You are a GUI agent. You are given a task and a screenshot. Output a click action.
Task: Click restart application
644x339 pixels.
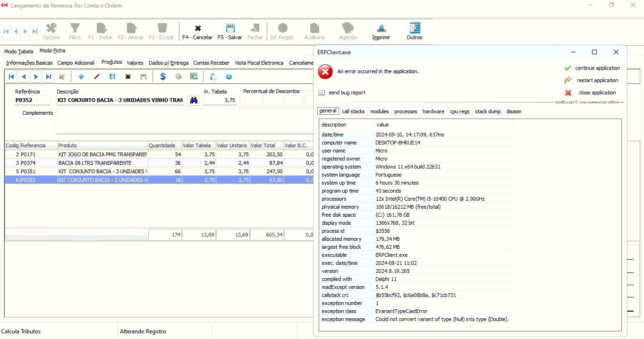(597, 80)
